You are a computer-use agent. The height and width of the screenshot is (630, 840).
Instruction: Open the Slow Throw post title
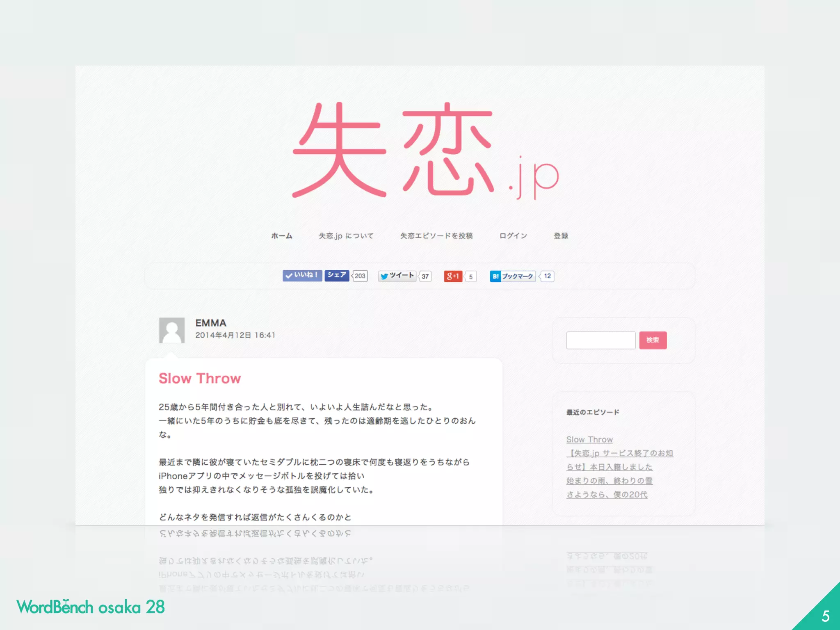pyautogui.click(x=200, y=378)
